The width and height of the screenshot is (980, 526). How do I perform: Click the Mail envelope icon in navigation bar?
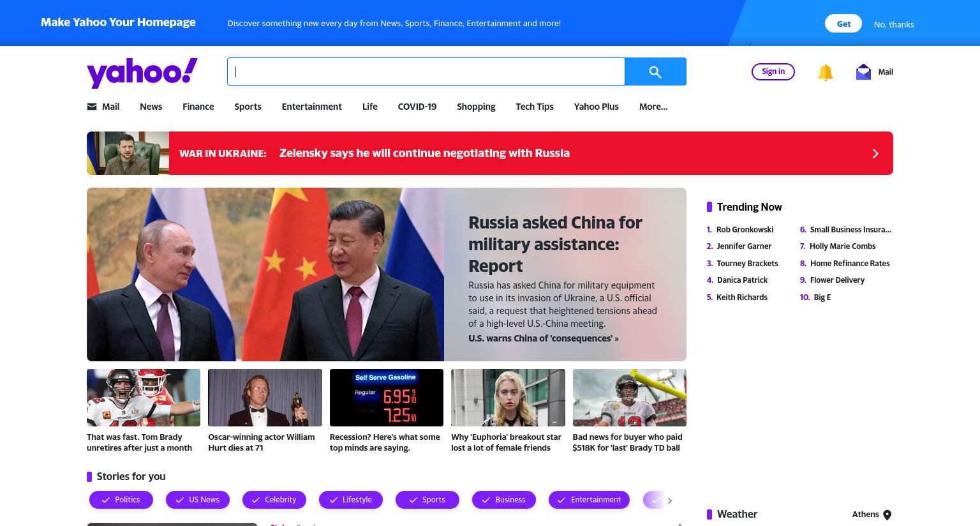click(92, 107)
